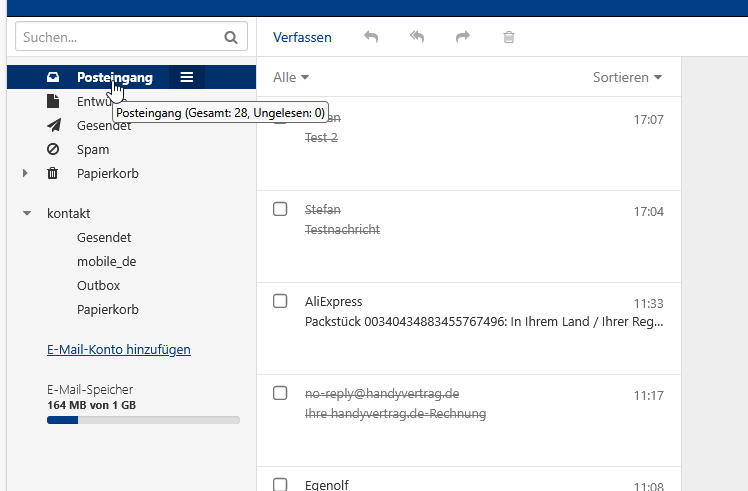748x491 pixels.
Task: Click the reply arrow icon
Action: [x=371, y=37]
